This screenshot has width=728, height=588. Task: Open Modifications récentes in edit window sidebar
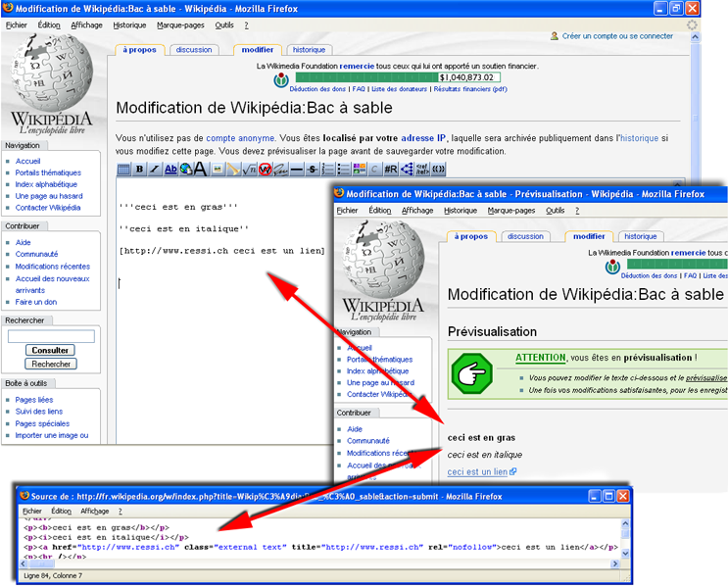tap(53, 267)
